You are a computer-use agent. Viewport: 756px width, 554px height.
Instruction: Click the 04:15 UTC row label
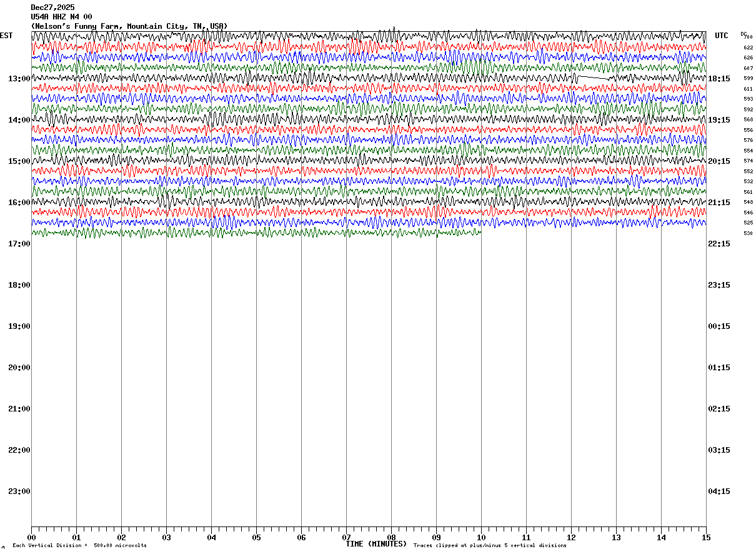coord(719,491)
